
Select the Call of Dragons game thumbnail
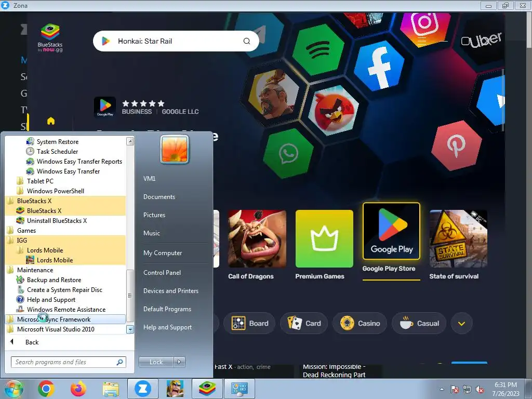pyautogui.click(x=257, y=238)
